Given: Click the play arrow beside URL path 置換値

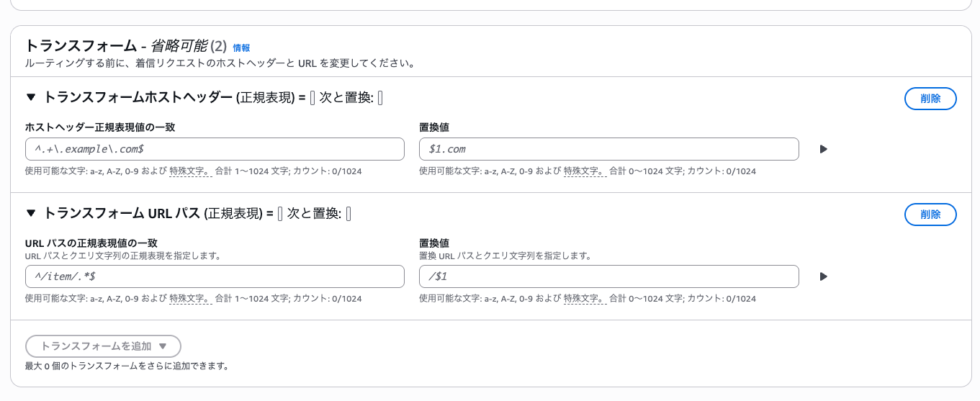Looking at the screenshot, I should pyautogui.click(x=824, y=276).
